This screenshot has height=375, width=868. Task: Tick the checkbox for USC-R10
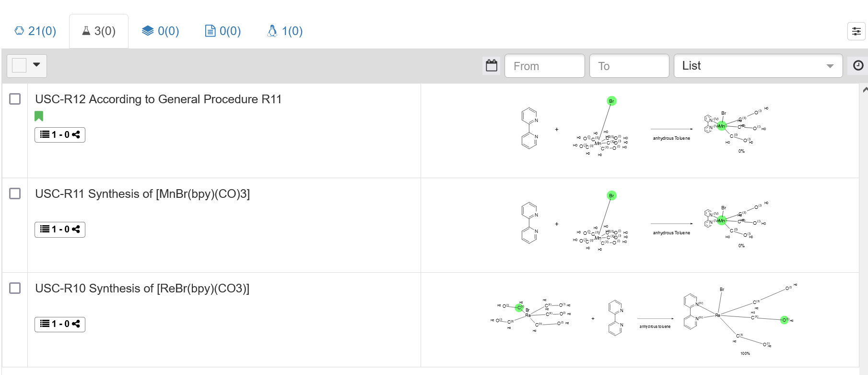15,289
